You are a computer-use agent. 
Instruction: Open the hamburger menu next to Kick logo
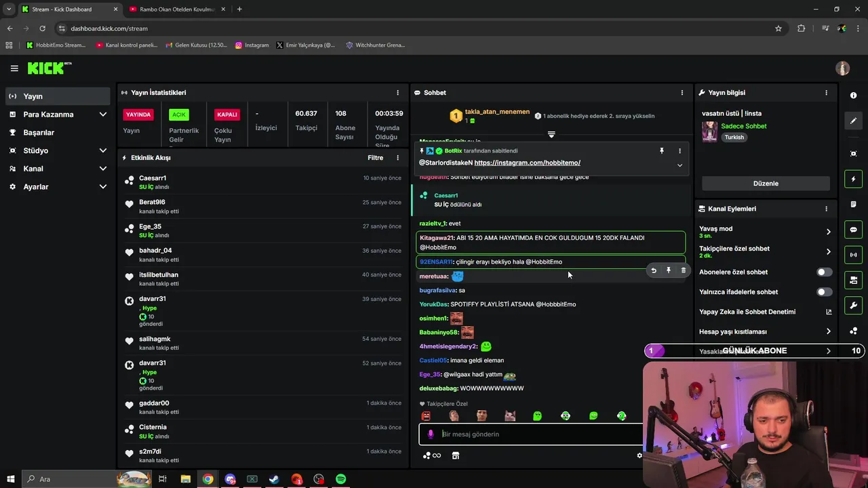point(14,68)
